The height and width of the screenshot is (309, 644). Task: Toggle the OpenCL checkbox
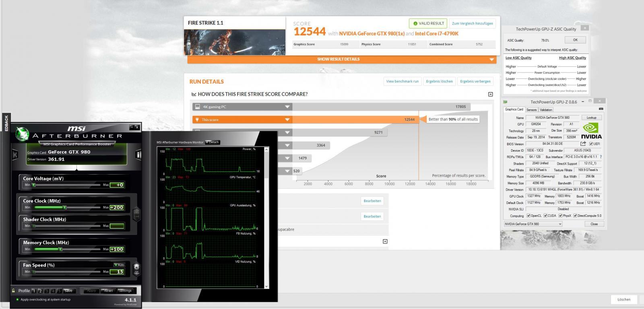528,216
